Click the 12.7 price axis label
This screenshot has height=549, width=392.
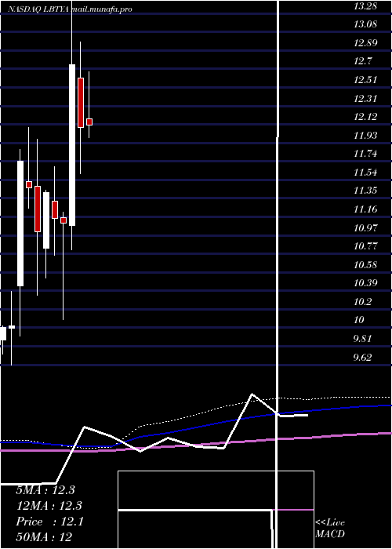click(x=363, y=61)
